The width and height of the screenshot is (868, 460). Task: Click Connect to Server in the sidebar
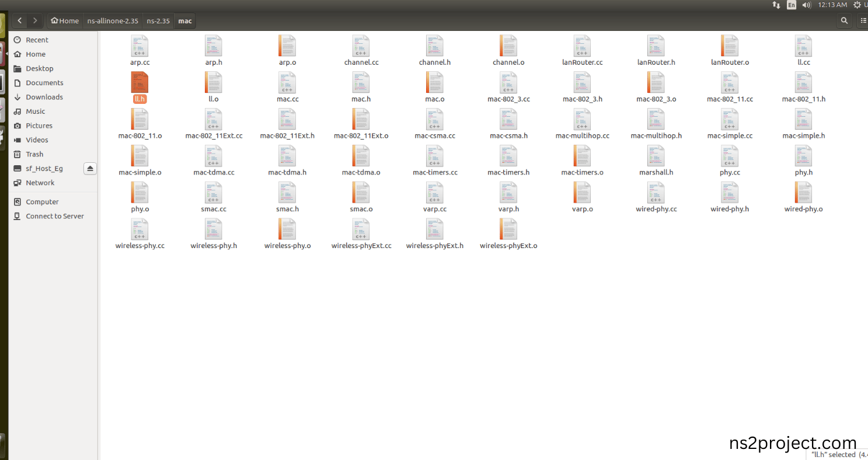point(54,216)
